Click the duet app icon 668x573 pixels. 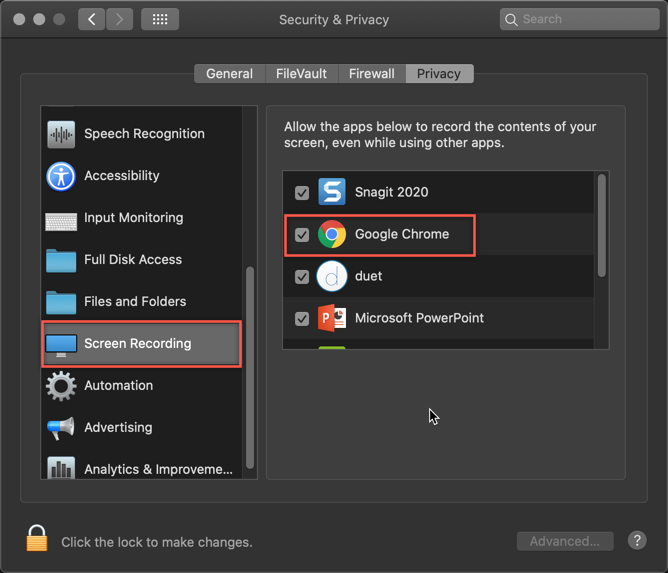[x=332, y=276]
